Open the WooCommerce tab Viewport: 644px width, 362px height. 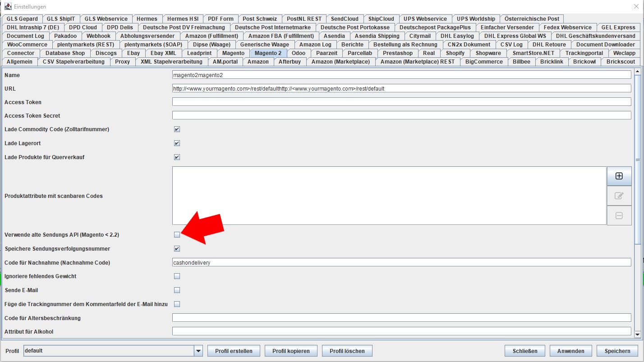[27, 45]
